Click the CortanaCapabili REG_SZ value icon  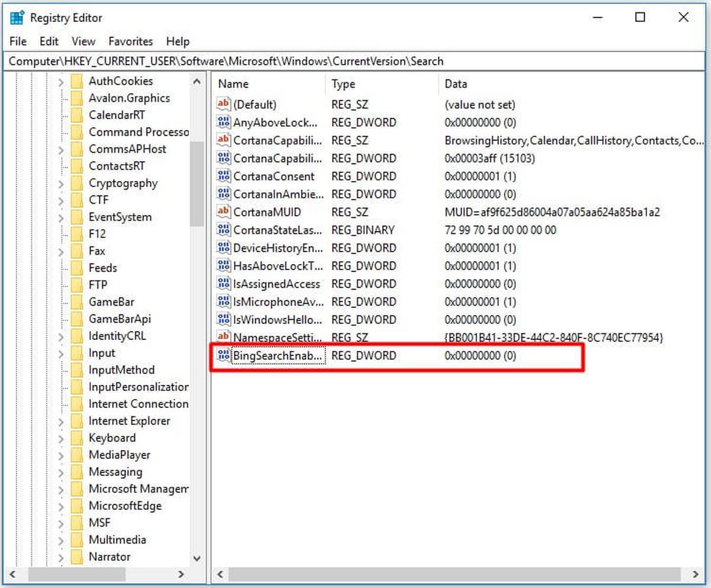[x=223, y=140]
